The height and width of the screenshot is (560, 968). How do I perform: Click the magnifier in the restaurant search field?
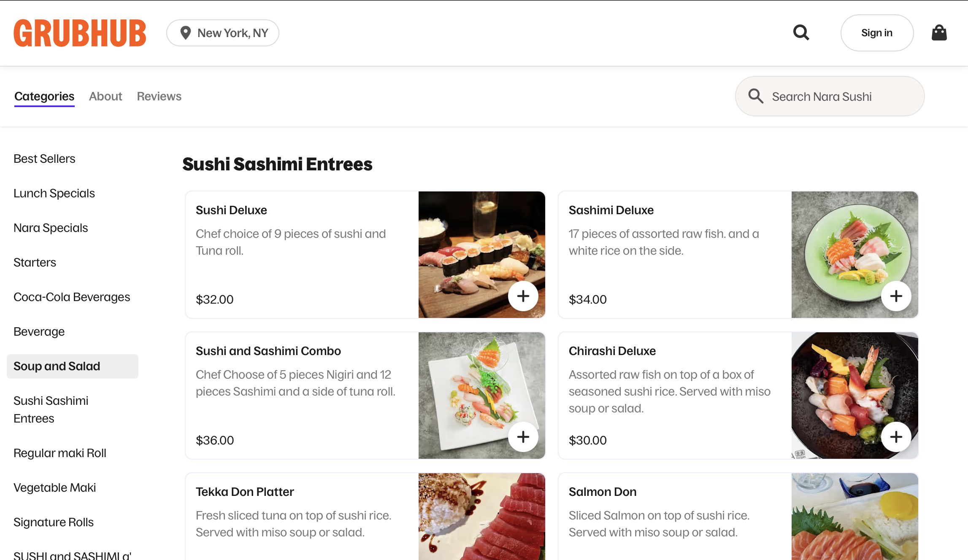[756, 96]
